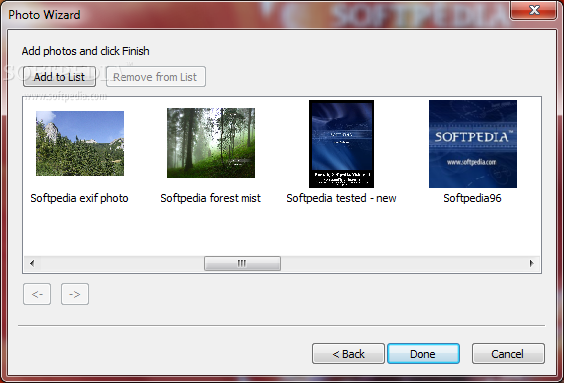The height and width of the screenshot is (383, 564).
Task: Click the right arrow of horizontal scrollbar
Action: (532, 263)
